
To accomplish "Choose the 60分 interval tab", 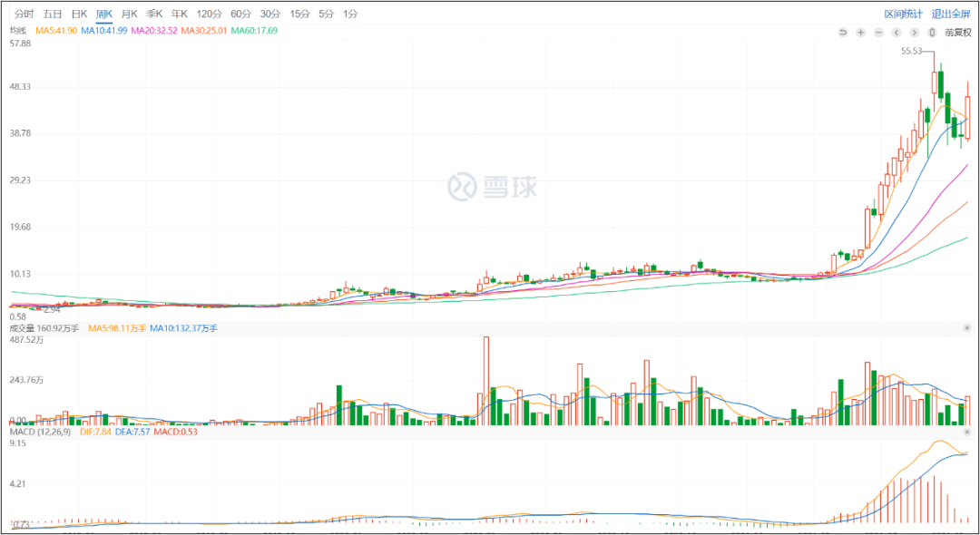I will (240, 14).
